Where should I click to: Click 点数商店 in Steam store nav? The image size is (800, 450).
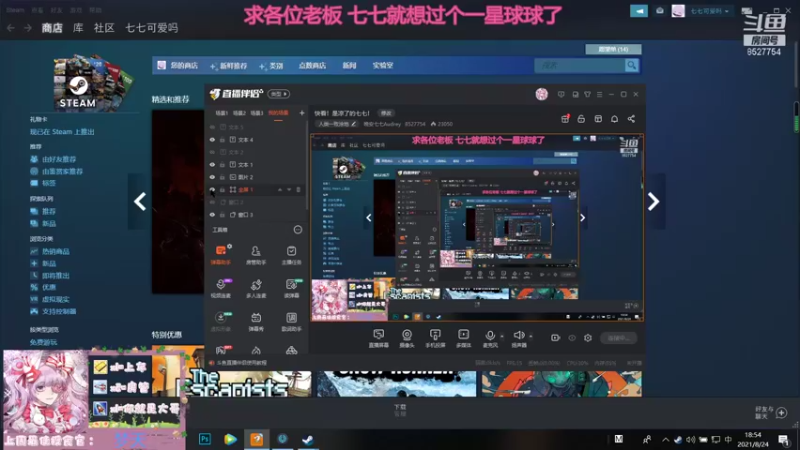pos(312,65)
